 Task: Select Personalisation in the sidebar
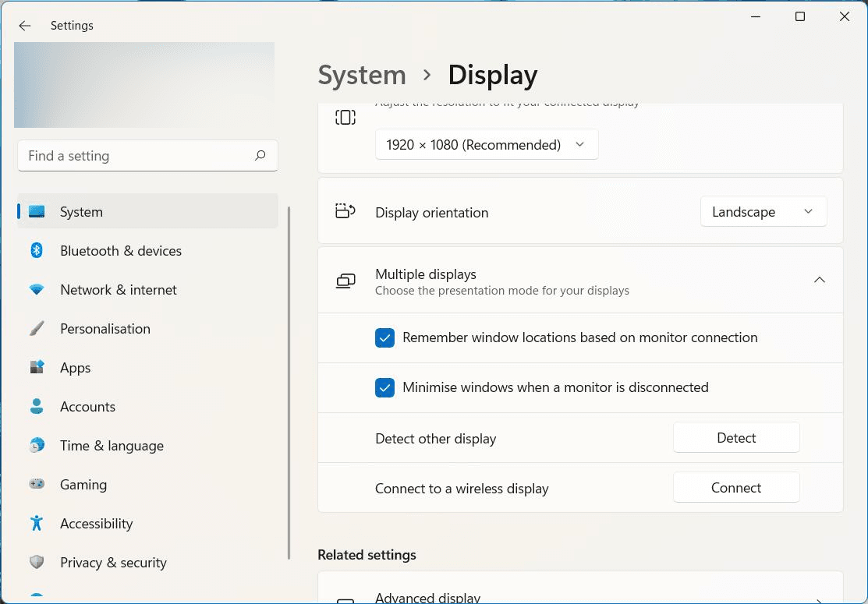point(148,329)
